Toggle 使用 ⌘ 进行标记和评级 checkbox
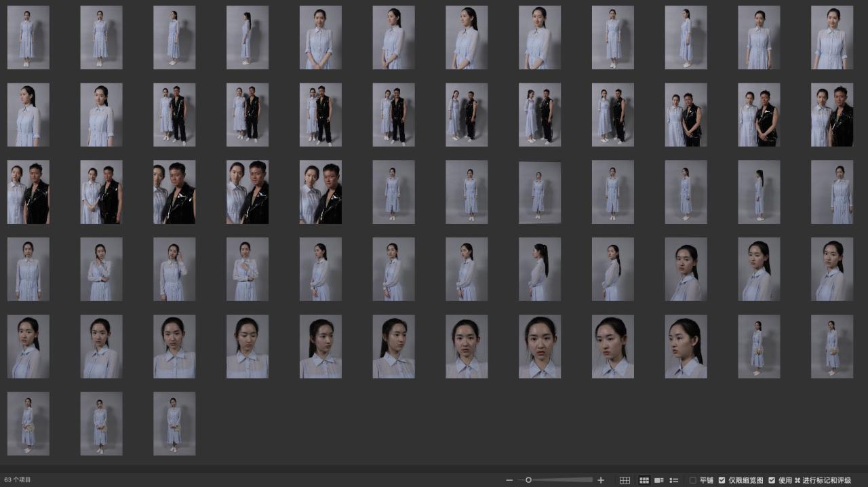The height and width of the screenshot is (487, 868). 772,480
